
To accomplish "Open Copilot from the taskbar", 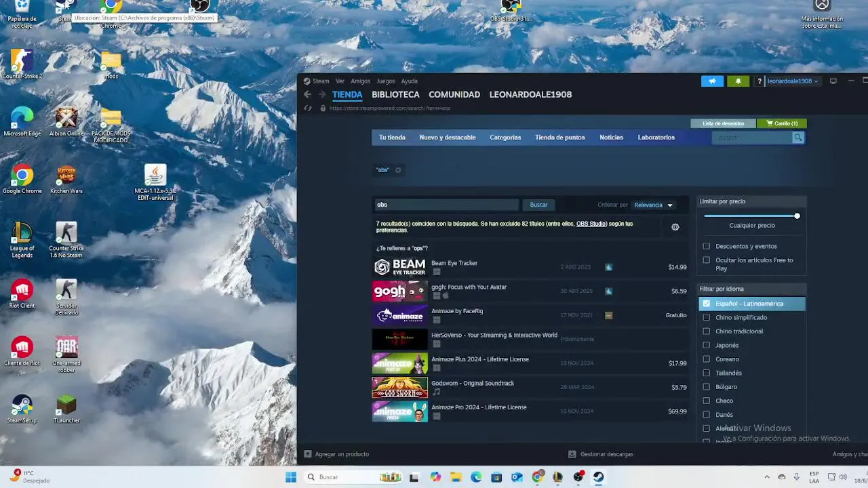I will [435, 477].
